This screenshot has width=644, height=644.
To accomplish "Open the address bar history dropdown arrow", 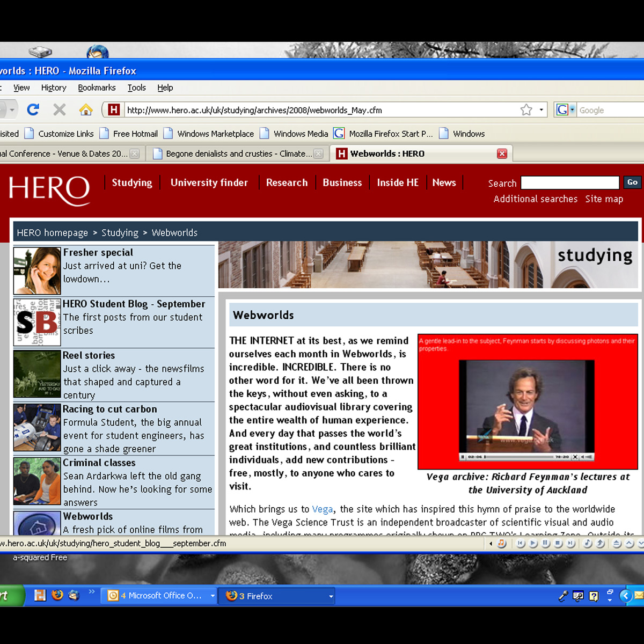I will (x=541, y=110).
